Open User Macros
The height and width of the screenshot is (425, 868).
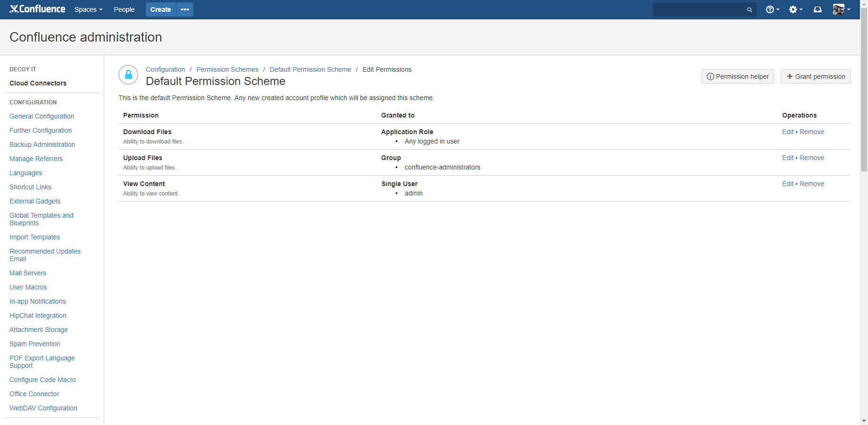click(28, 287)
